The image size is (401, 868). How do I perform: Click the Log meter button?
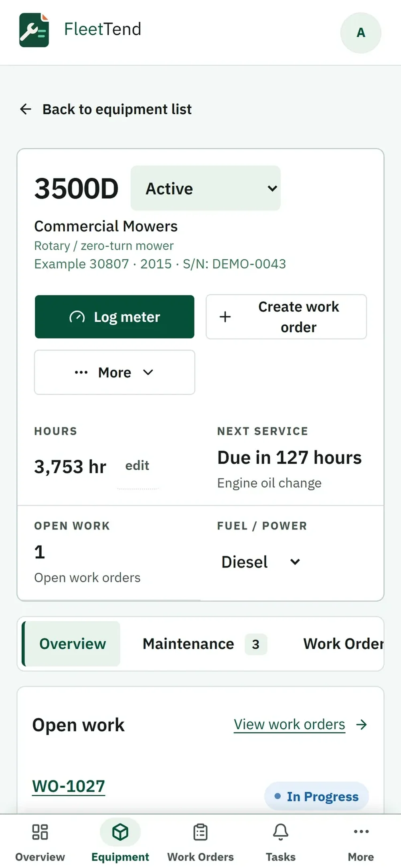click(x=115, y=317)
